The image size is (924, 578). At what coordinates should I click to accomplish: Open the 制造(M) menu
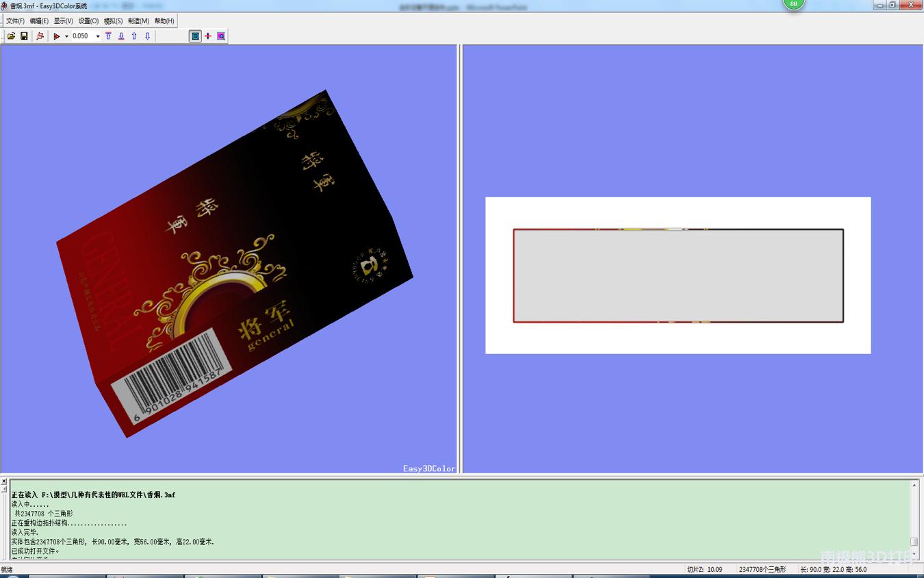[138, 21]
